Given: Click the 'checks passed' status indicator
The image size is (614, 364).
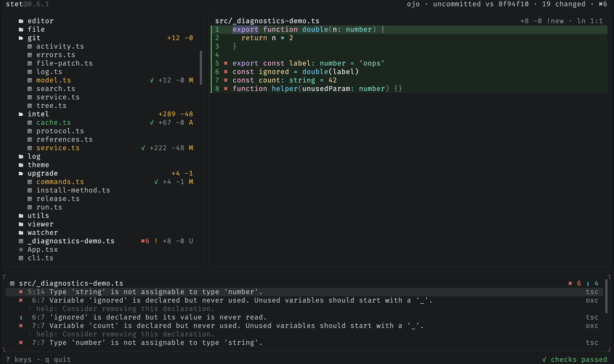Looking at the screenshot, I should pyautogui.click(x=575, y=360).
